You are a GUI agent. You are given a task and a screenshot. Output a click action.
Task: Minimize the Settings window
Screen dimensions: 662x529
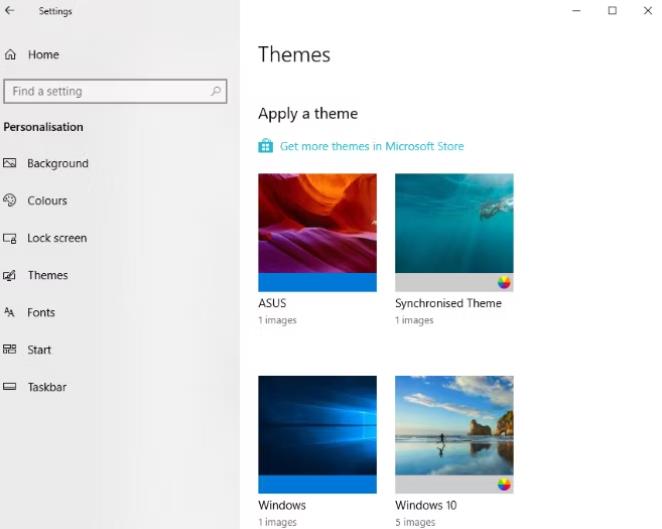click(x=576, y=11)
